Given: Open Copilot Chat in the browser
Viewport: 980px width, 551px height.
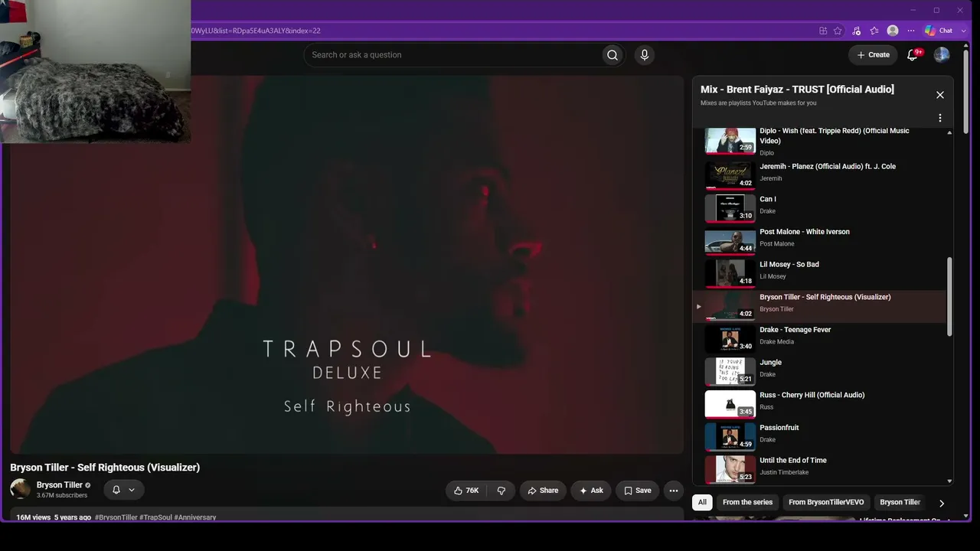Looking at the screenshot, I should (x=939, y=31).
